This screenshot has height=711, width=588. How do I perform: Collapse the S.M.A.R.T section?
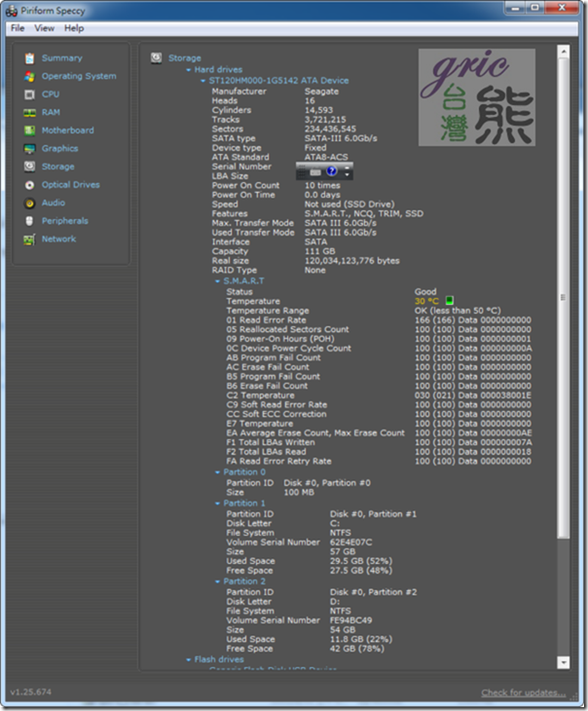[217, 281]
